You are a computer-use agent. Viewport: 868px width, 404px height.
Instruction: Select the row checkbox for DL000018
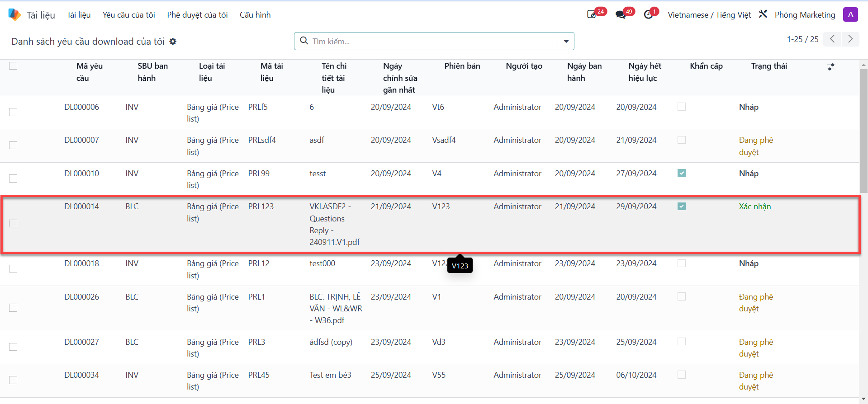point(13,268)
